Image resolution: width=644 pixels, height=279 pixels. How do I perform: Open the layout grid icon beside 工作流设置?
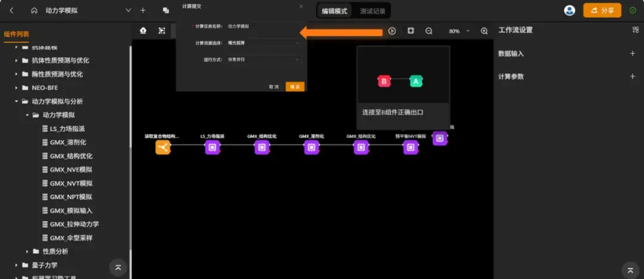click(x=636, y=30)
